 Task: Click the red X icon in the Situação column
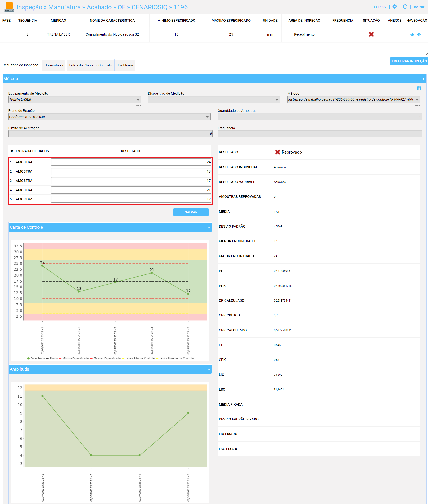point(371,34)
